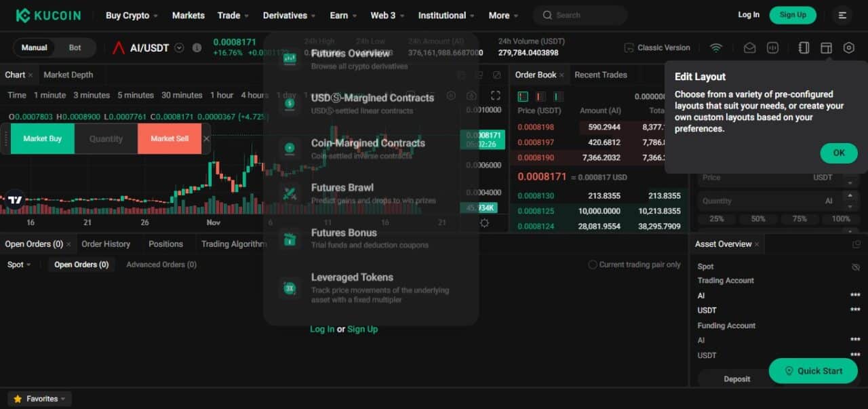Expand the Trade dropdown
This screenshot has height=409, width=868.
pos(233,15)
